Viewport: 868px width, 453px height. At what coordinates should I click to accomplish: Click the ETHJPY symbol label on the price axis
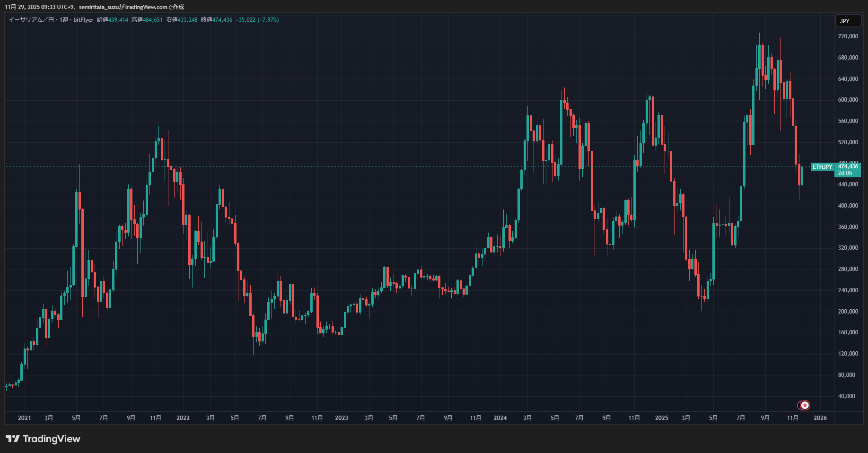(x=823, y=167)
